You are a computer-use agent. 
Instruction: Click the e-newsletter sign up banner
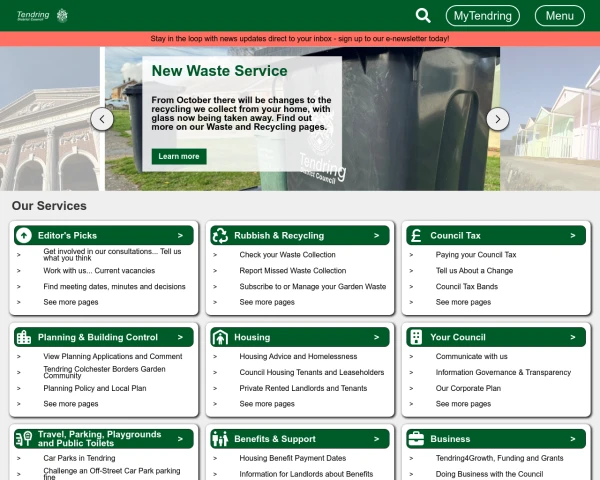click(x=300, y=39)
